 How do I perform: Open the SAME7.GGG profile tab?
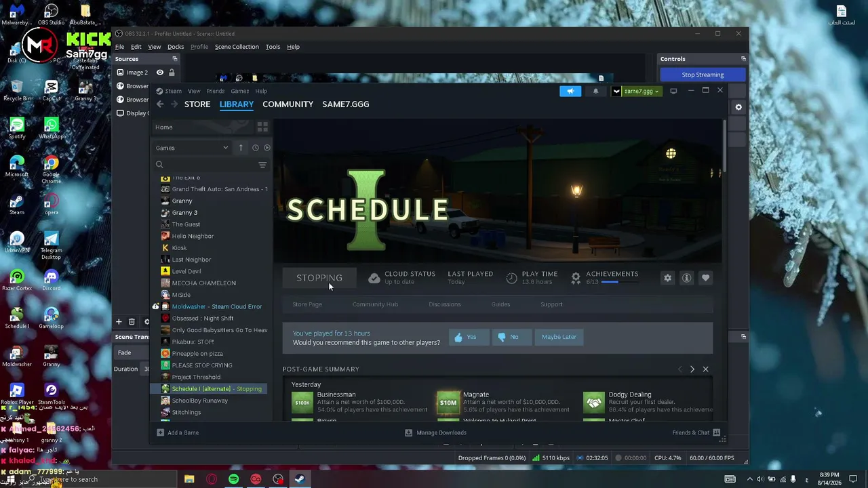pyautogui.click(x=346, y=104)
